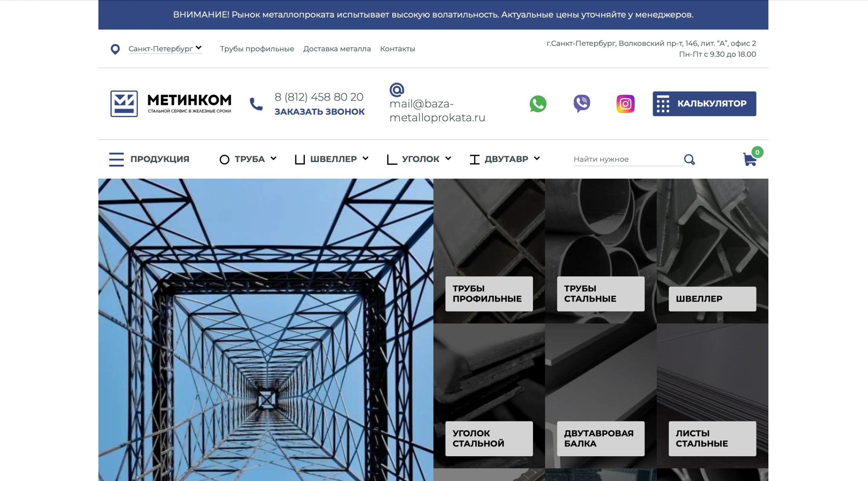
Task: Expand the Труба dropdown menu
Action: coord(249,159)
